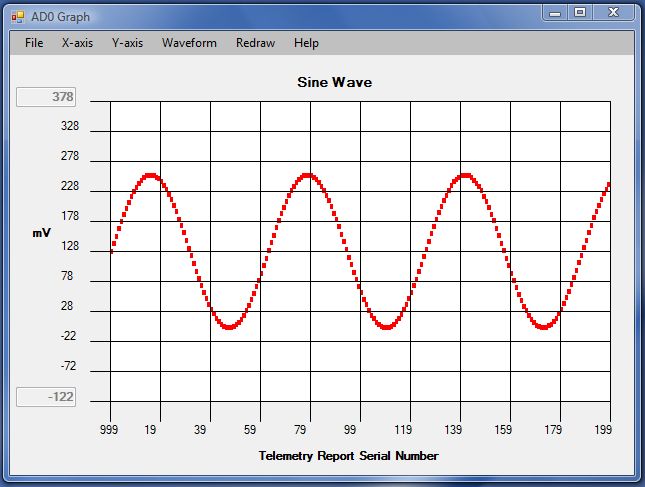
Task: Click the Telemetry Report Serial Number label
Action: [x=348, y=455]
